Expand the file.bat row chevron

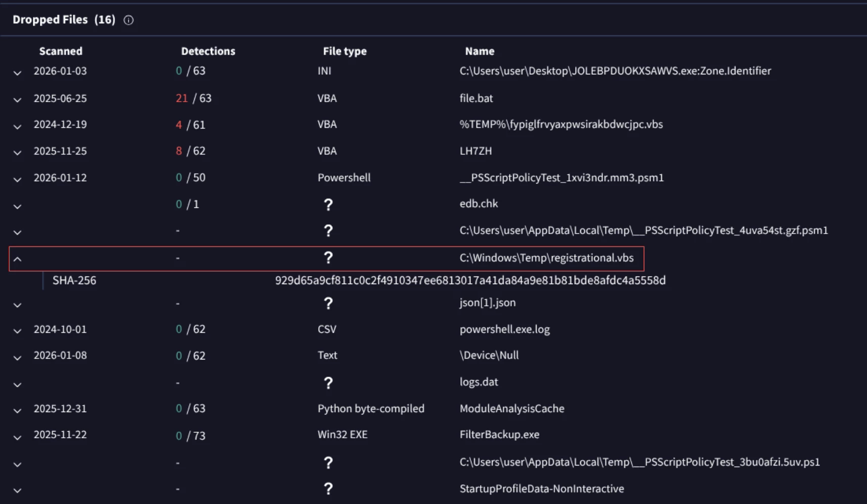[x=17, y=100]
